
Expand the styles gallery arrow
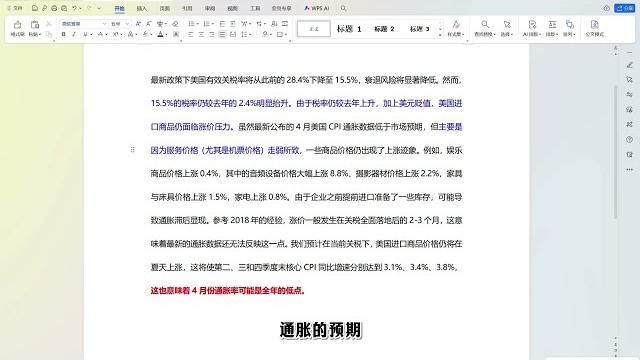pos(440,36)
